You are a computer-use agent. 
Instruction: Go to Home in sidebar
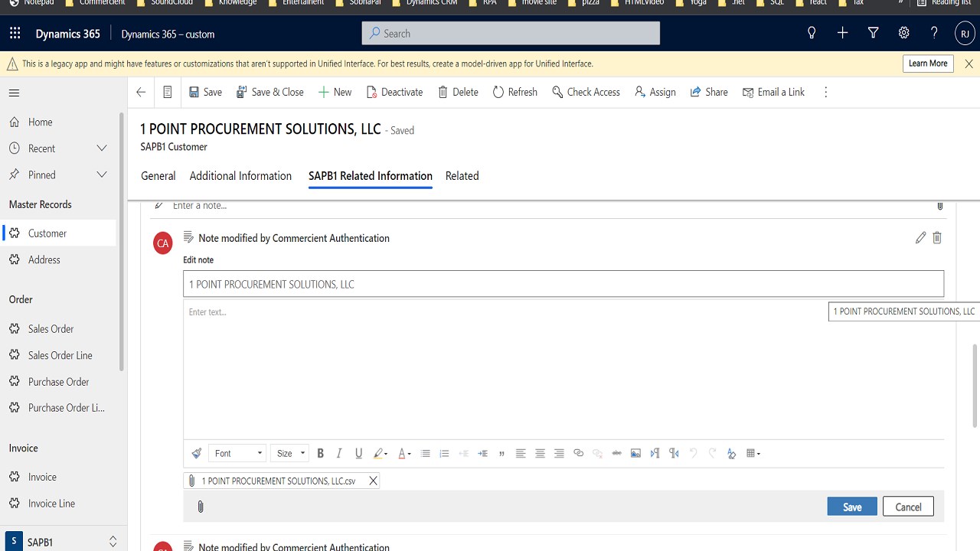click(x=58, y=122)
